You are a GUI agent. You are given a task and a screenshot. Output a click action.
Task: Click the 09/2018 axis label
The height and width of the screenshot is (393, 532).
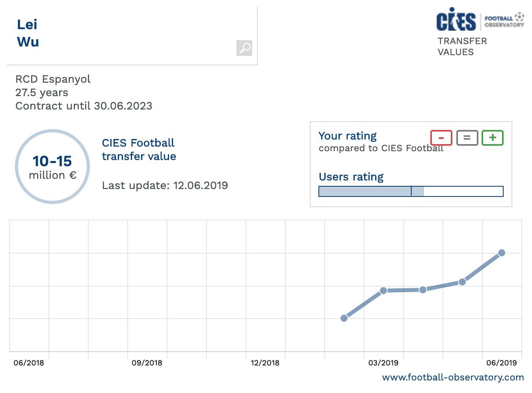[x=147, y=363]
